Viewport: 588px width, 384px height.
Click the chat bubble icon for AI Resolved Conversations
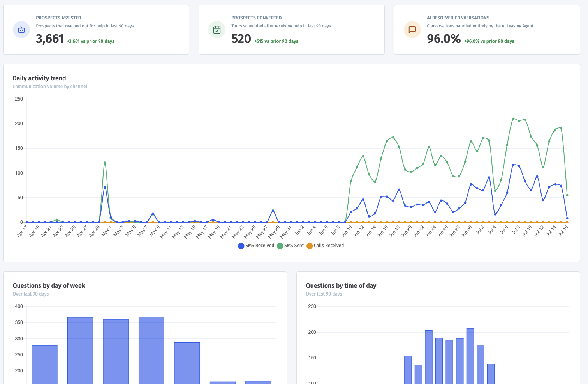point(412,30)
